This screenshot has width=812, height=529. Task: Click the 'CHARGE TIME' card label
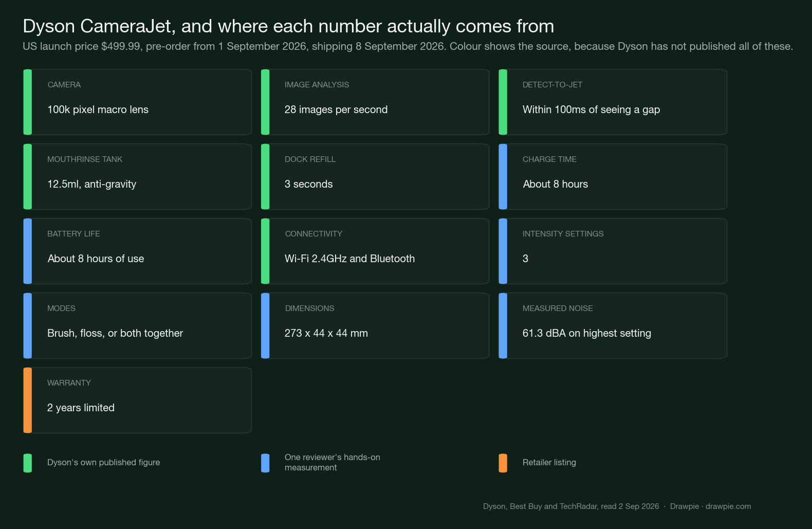pyautogui.click(x=549, y=159)
